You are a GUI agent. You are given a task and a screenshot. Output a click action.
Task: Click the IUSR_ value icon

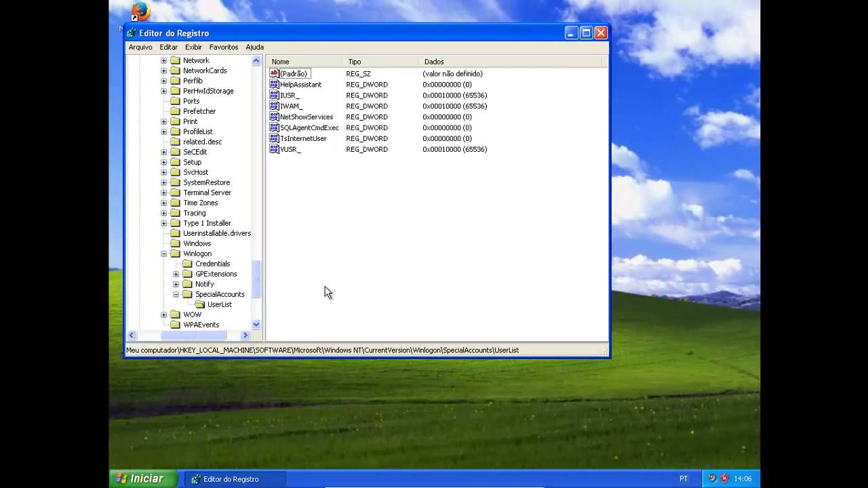[274, 95]
